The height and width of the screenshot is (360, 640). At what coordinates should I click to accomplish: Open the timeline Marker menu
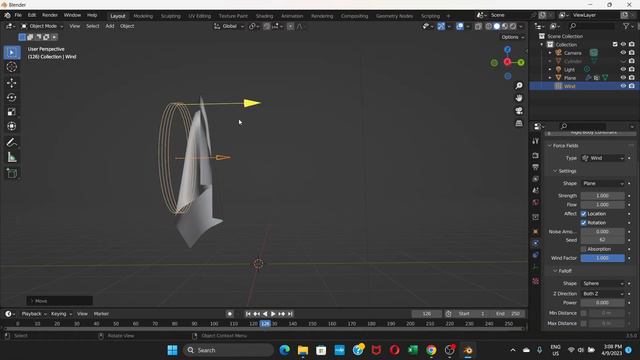click(101, 314)
